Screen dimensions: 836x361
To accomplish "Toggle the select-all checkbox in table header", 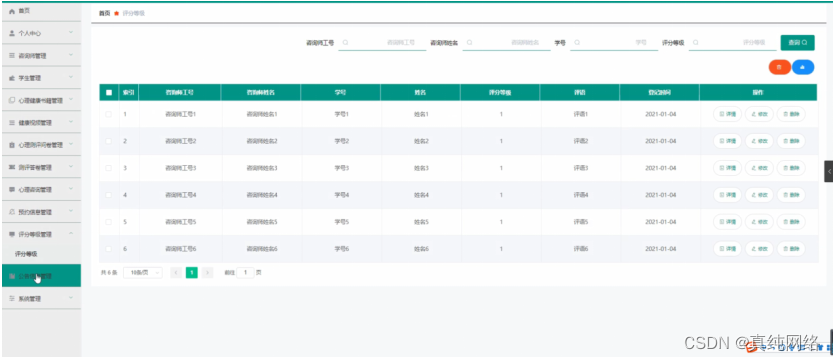I will (x=109, y=92).
